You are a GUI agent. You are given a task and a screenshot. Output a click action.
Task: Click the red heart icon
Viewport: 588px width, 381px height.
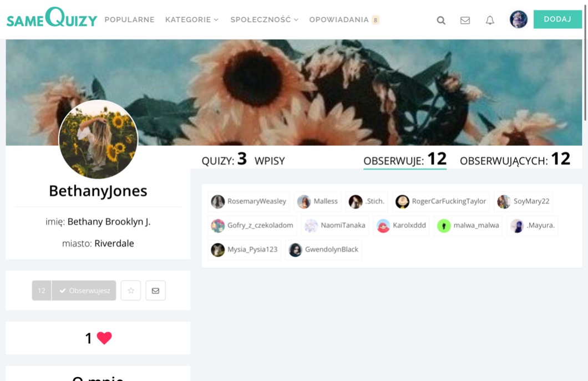pyautogui.click(x=104, y=338)
